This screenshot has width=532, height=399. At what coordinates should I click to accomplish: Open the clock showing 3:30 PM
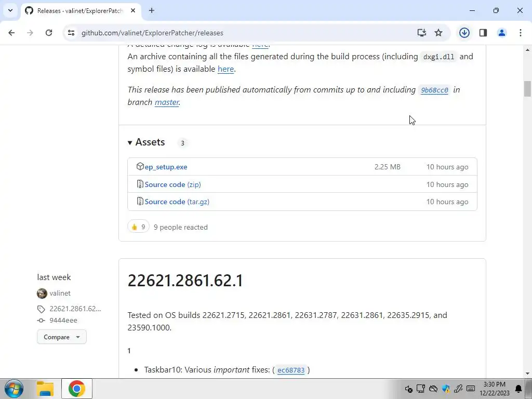(495, 389)
